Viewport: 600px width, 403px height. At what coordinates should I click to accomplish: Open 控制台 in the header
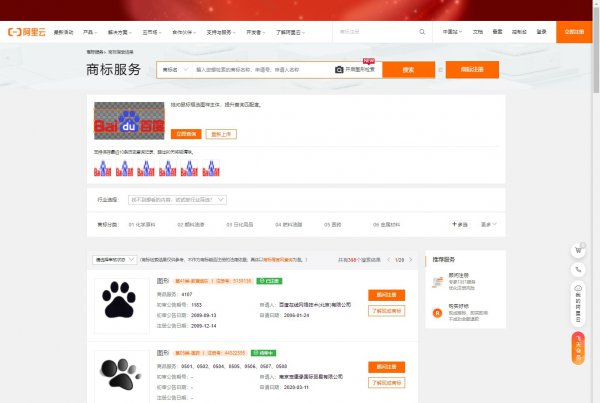(519, 32)
